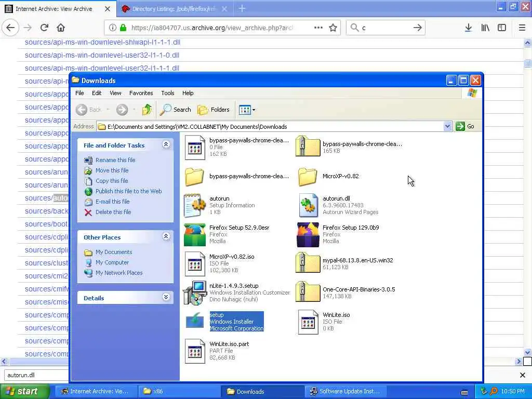Click Copy this file task
532x399 pixels.
pos(112,181)
